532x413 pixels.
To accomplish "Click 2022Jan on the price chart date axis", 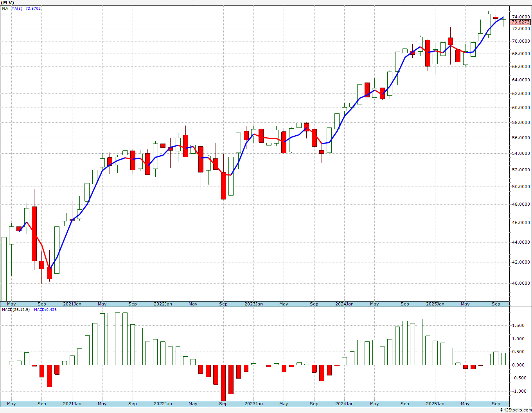I will click(x=163, y=304).
